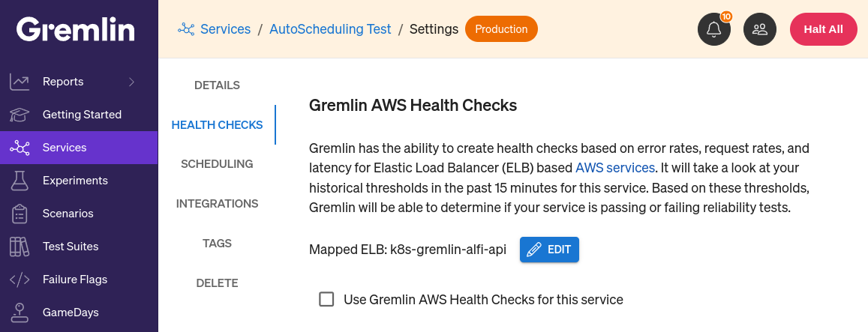This screenshot has width=868, height=332.
Task: Open the Integrations settings tab
Action: 217,204
